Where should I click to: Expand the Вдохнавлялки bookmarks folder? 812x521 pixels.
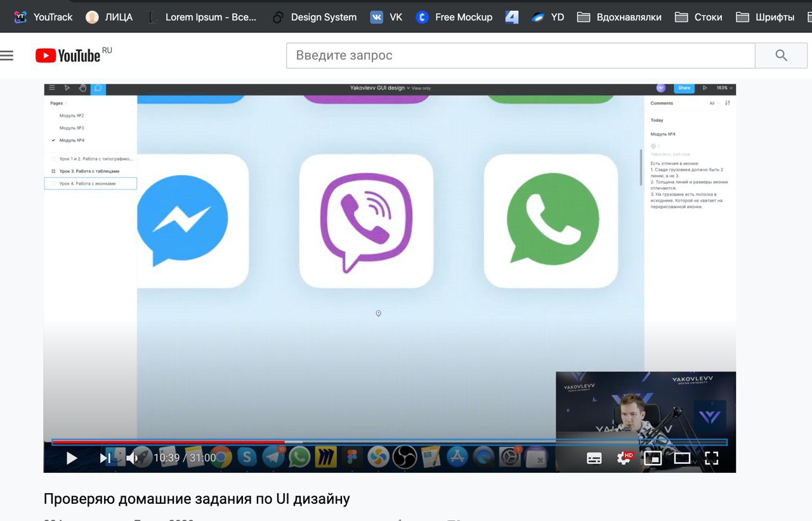(x=619, y=17)
